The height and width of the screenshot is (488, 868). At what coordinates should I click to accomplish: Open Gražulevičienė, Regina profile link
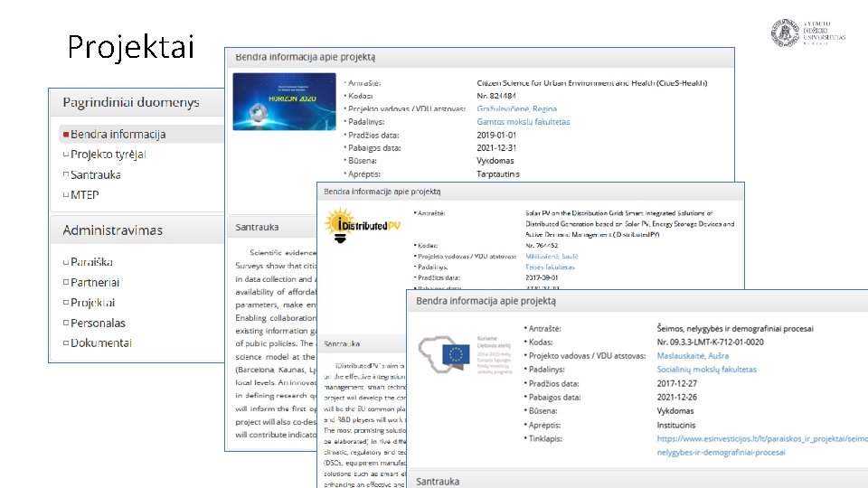click(x=517, y=109)
